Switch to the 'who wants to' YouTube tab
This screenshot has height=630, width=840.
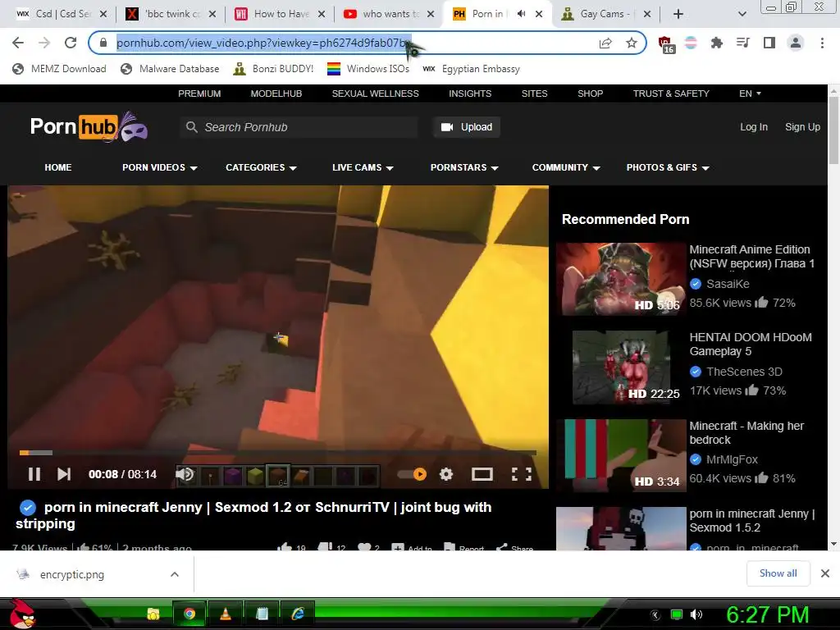[x=390, y=14]
